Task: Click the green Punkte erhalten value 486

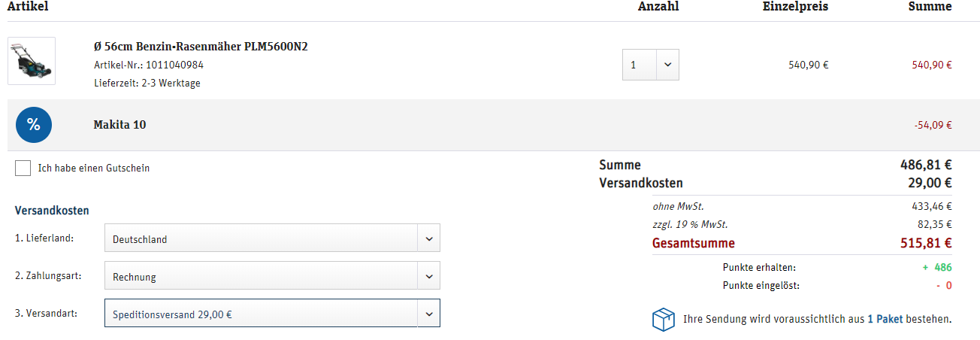Action: coord(942,267)
